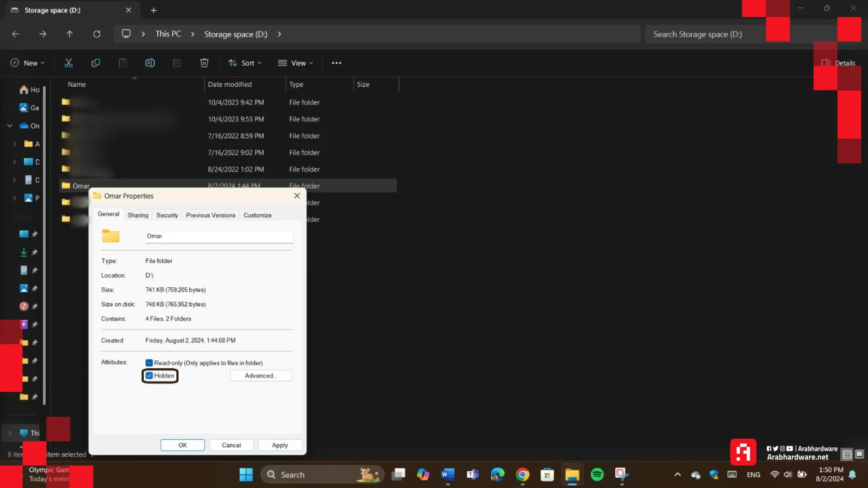This screenshot has height=488, width=868.
Task: Collapse the OneDrive tree node
Action: click(9, 126)
